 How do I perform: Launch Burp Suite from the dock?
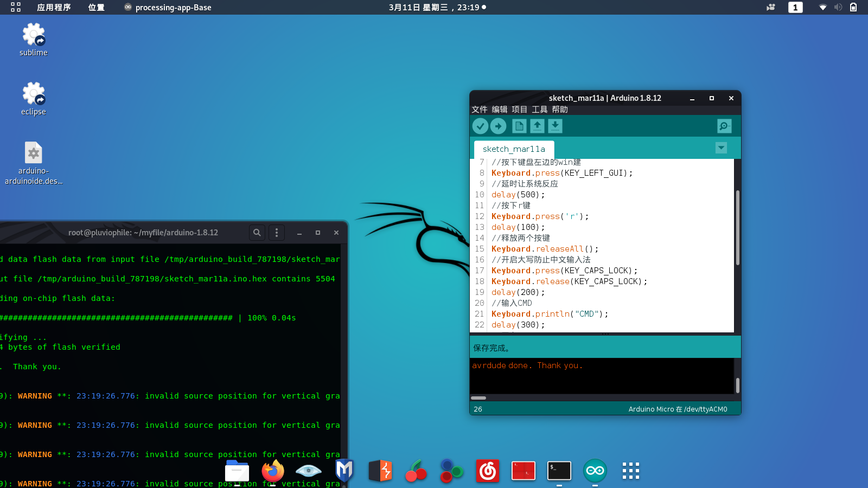pos(380,471)
